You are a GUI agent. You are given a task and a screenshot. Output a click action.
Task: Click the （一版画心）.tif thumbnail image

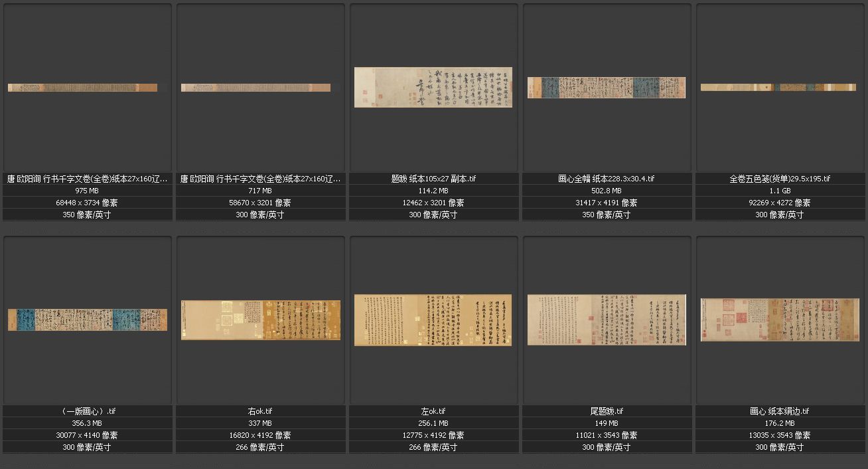pos(88,320)
